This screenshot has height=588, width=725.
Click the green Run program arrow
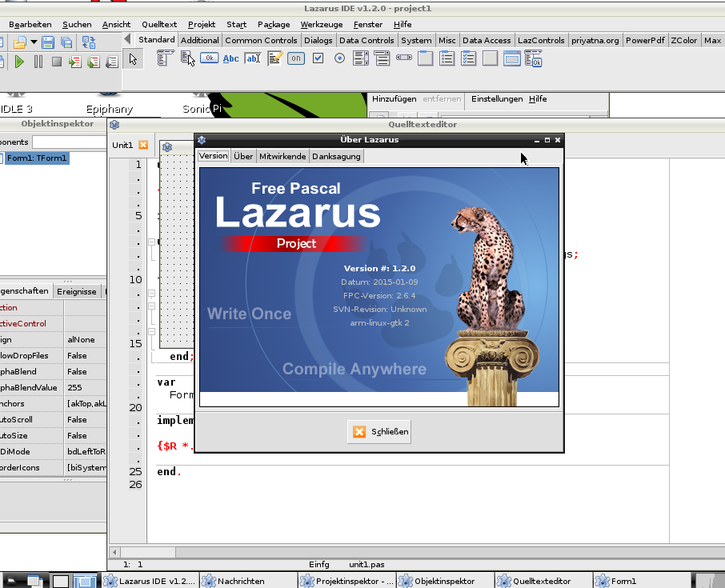pos(20,62)
